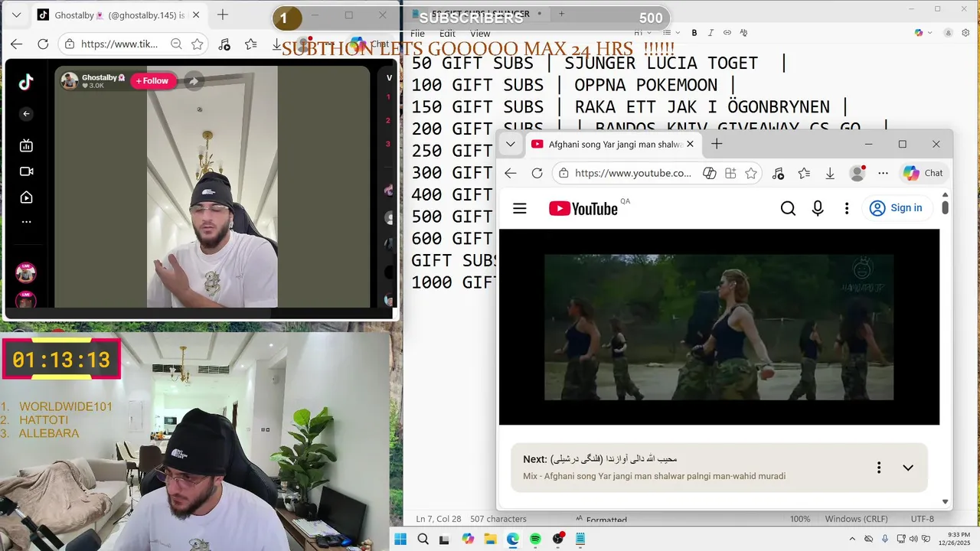Screen dimensions: 980x551
Task: Click the YouTube browser address bar URL
Action: point(632,174)
